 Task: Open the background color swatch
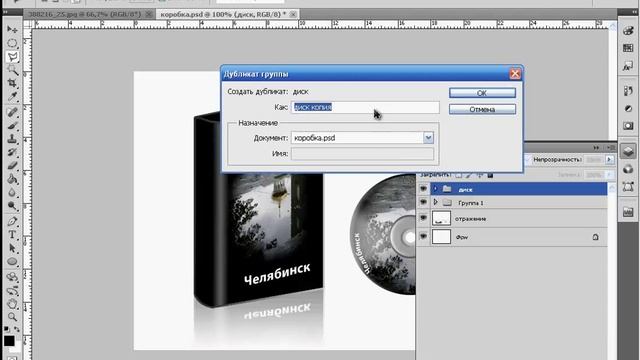point(17,348)
